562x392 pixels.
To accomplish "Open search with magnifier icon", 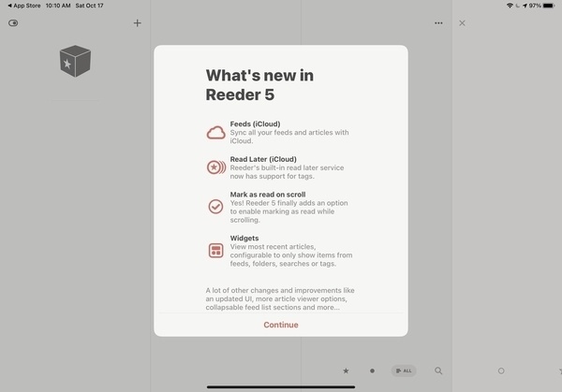I will 438,370.
